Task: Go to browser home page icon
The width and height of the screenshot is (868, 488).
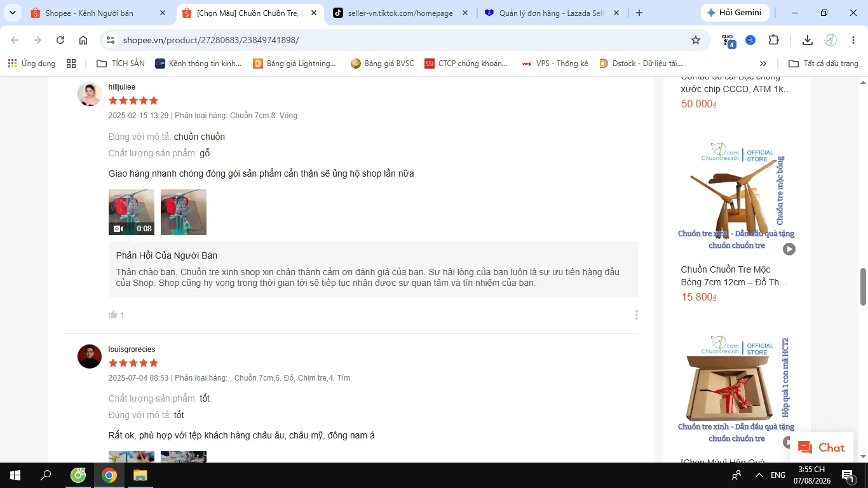Action: [x=83, y=40]
